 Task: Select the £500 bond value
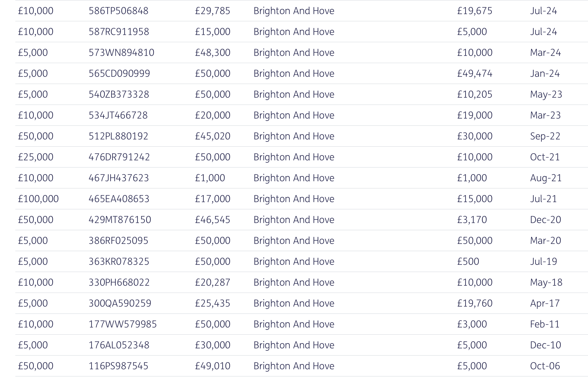(x=468, y=261)
